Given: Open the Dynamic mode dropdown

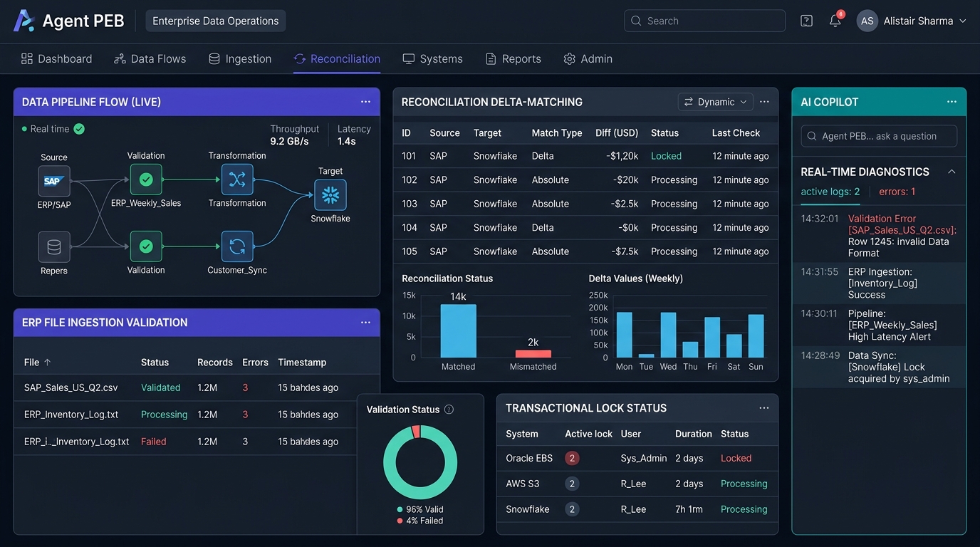Looking at the screenshot, I should [x=715, y=102].
